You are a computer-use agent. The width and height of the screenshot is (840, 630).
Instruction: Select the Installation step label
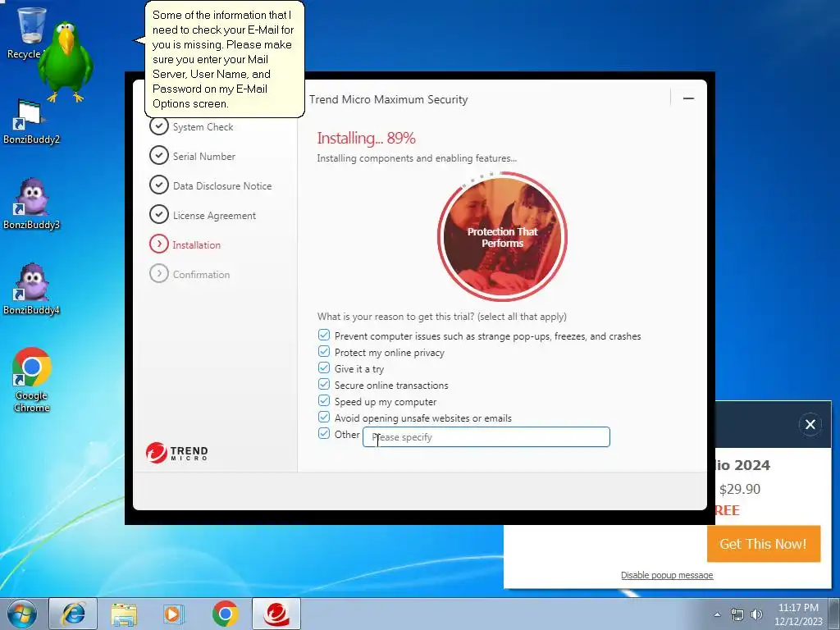point(197,244)
